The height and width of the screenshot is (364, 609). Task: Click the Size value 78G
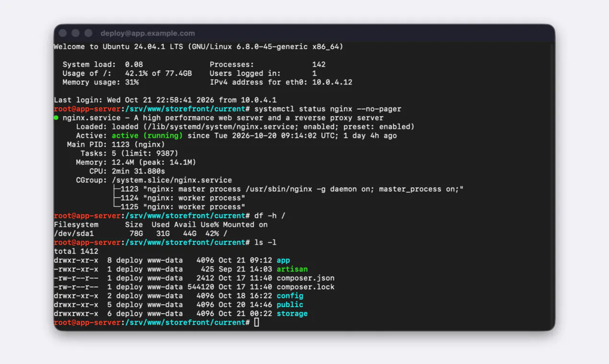136,234
